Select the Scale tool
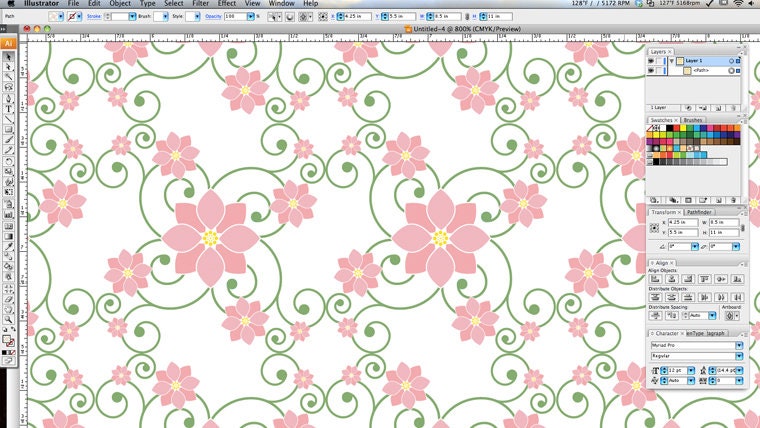 pos(8,172)
